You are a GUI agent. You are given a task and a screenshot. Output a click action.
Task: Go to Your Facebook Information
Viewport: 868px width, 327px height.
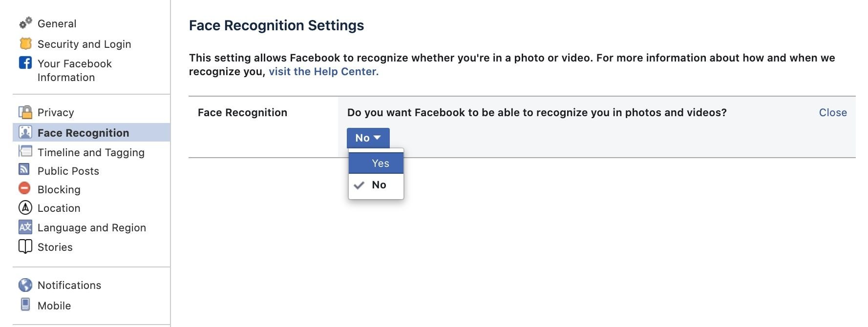[x=75, y=70]
